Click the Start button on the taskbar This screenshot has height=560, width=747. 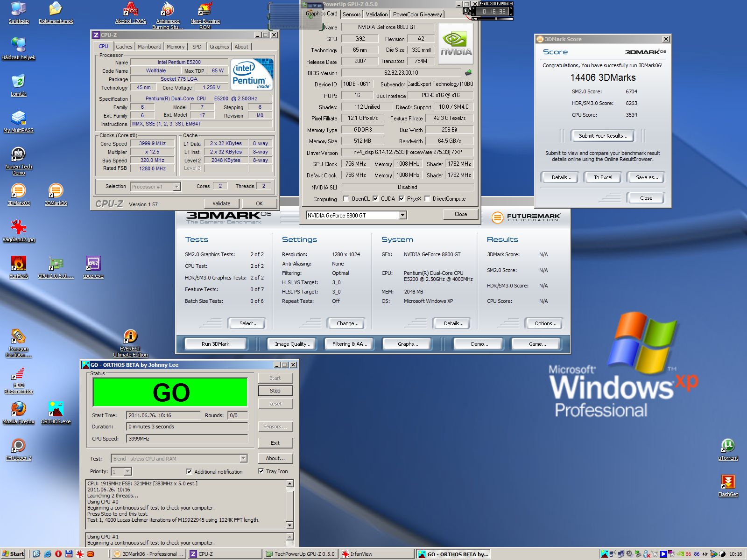13,554
